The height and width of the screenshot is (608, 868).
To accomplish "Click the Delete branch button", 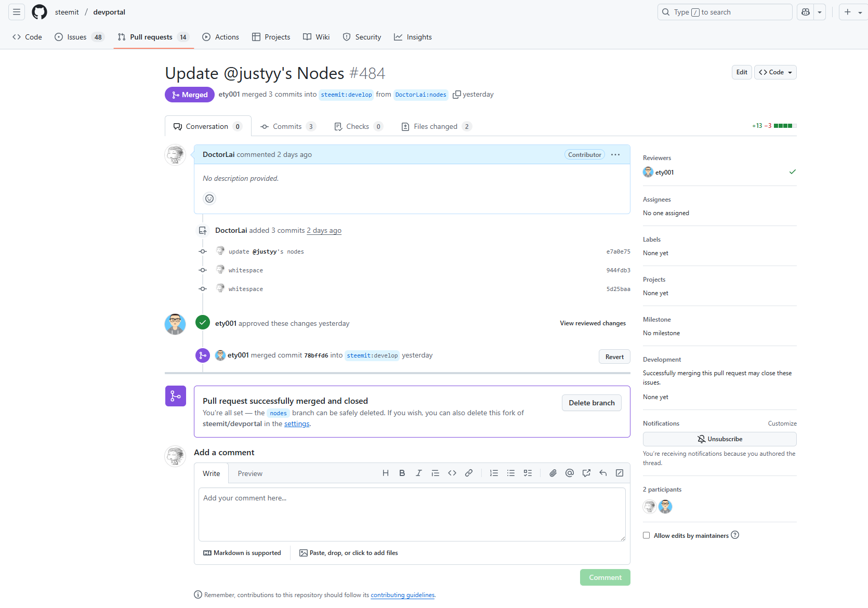I will (591, 403).
